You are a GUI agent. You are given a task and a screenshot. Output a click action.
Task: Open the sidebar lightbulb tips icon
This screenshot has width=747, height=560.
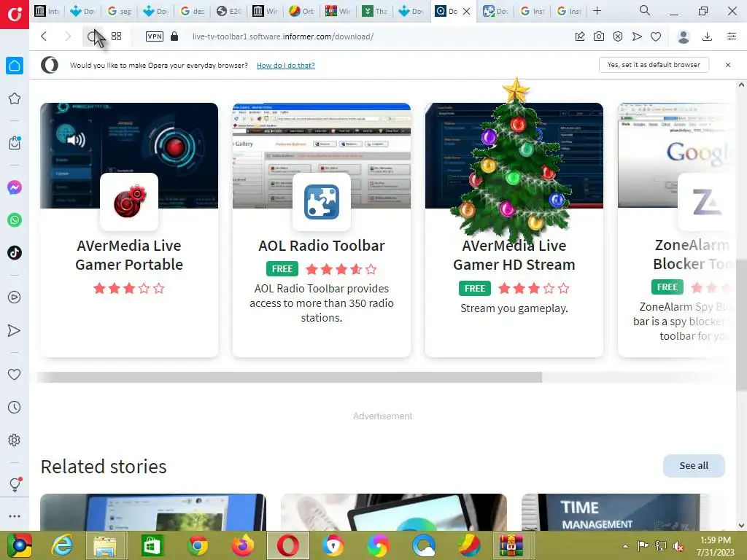point(15,484)
